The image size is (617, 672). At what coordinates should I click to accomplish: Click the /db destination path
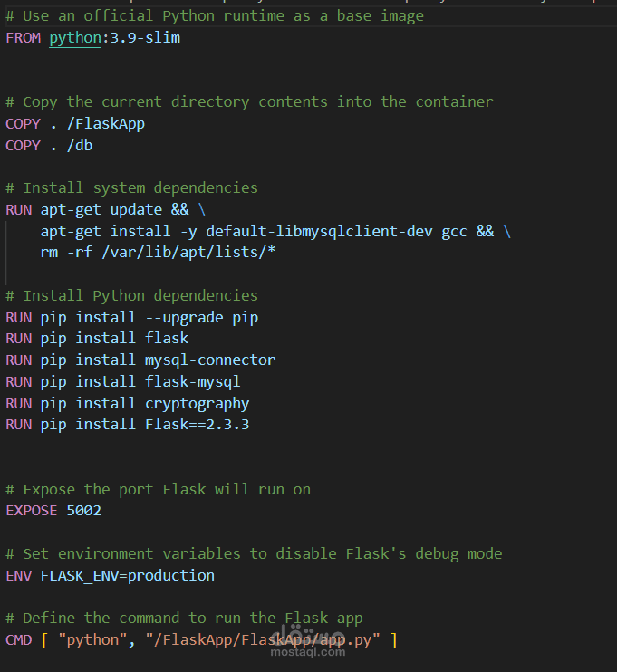pos(80,145)
